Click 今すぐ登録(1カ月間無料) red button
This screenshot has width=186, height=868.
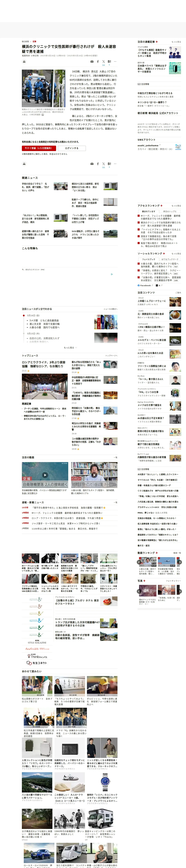pyautogui.click(x=39, y=148)
